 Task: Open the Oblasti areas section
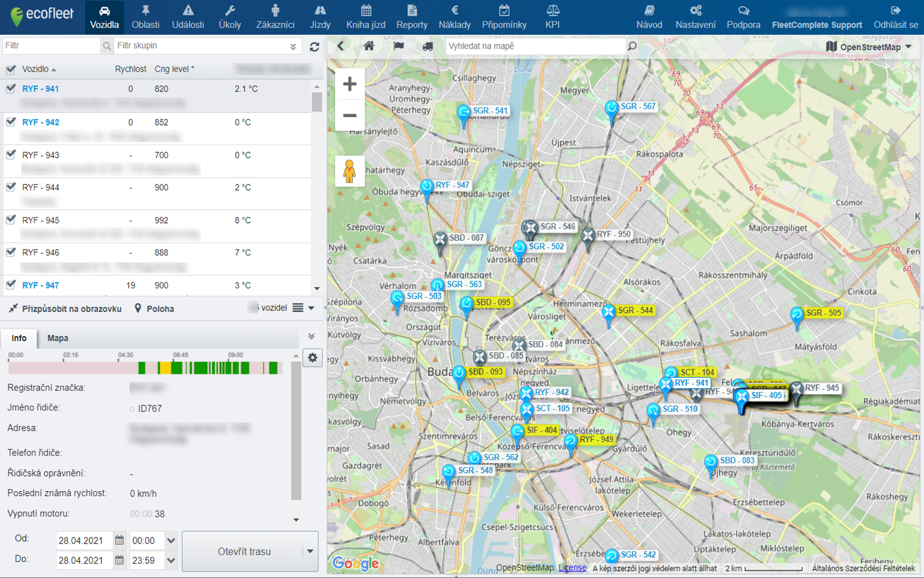pyautogui.click(x=146, y=17)
